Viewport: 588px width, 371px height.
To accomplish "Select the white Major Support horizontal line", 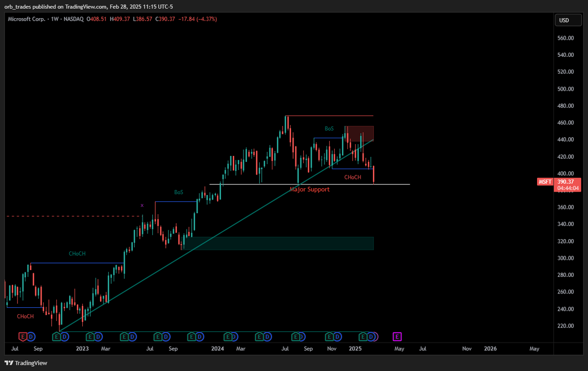I will [x=310, y=184].
